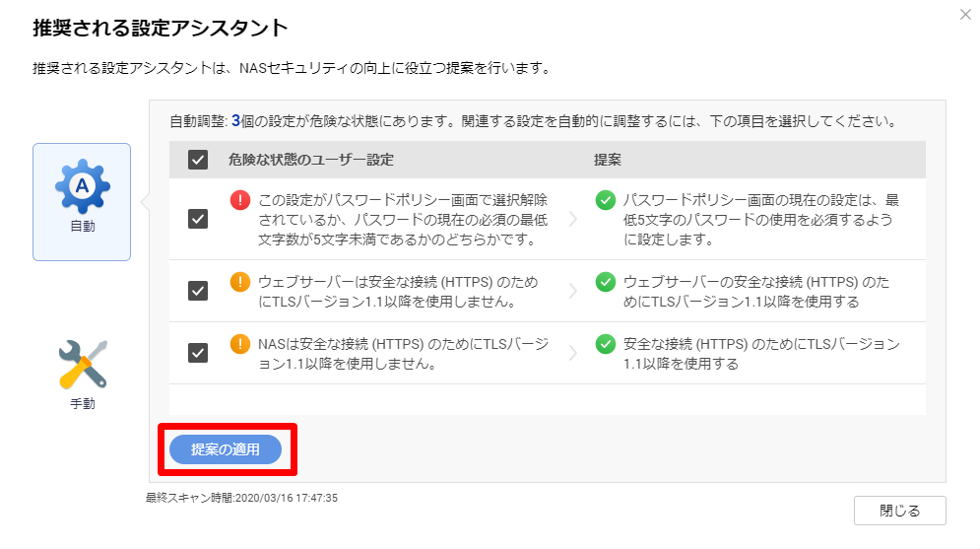Click green check icon for password policy suggestion

[606, 200]
